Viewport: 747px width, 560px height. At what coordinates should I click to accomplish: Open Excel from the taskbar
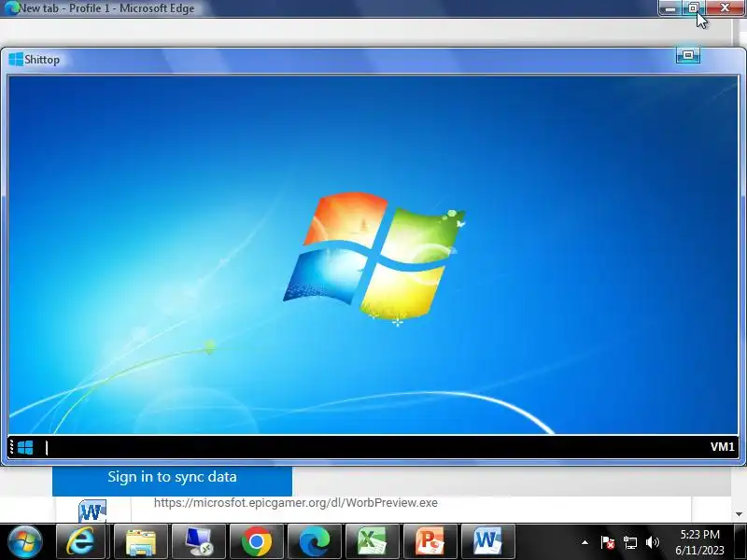click(x=373, y=541)
